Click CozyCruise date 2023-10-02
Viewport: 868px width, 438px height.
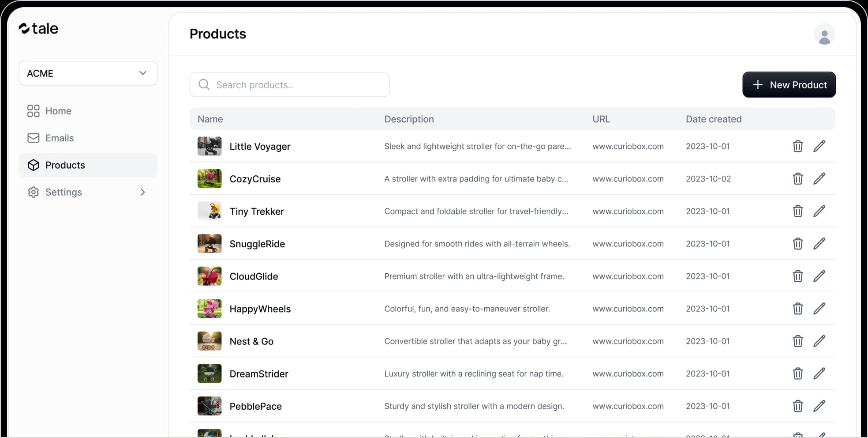[708, 179]
